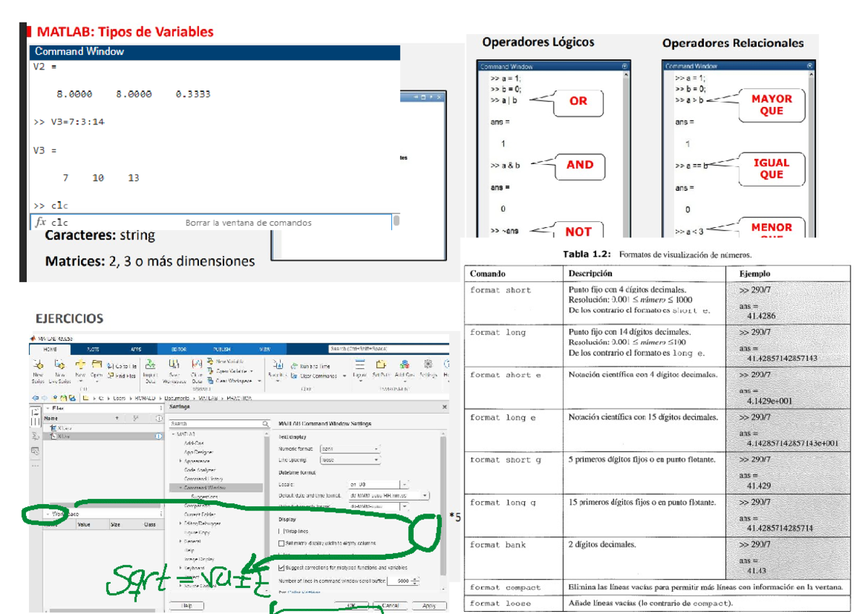Enable set matrix display width to eighty columns

coord(281,543)
